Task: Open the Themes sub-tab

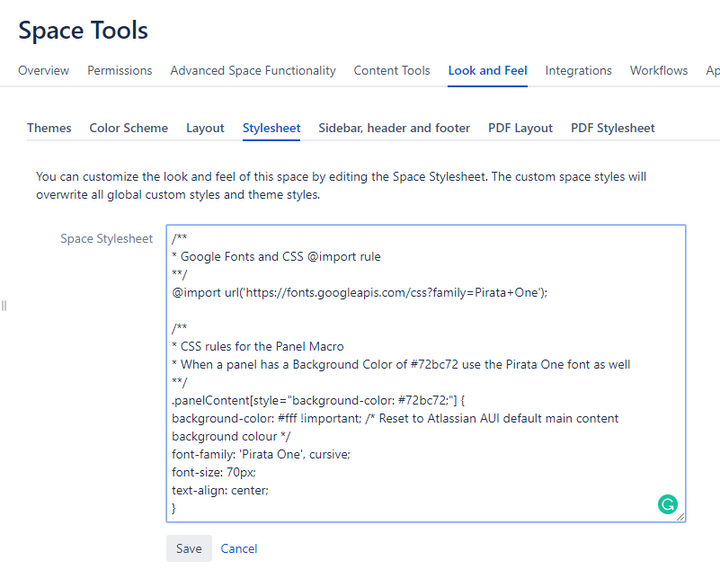Action: (49, 128)
